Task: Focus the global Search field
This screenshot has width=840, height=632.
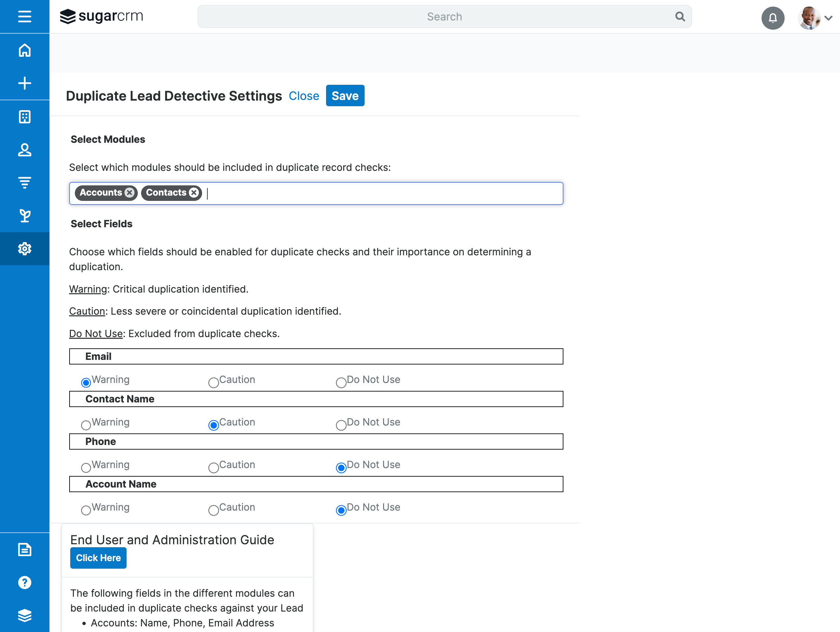Action: 444,16
